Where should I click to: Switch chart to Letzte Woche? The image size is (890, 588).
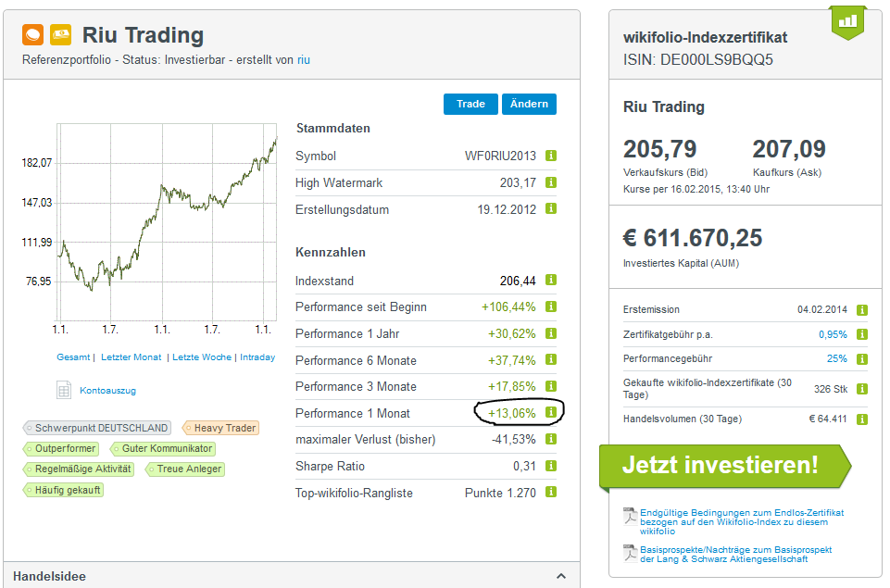coord(202,357)
